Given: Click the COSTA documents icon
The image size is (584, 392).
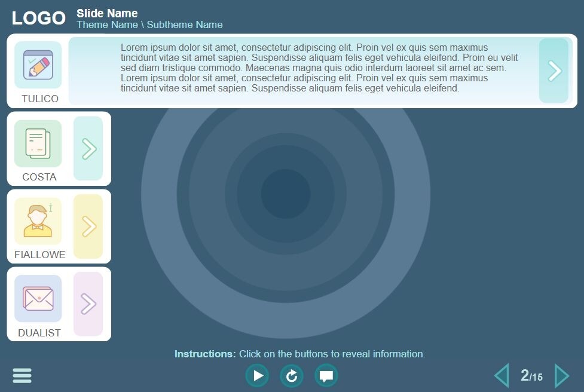Looking at the screenshot, I should pyautogui.click(x=38, y=143).
